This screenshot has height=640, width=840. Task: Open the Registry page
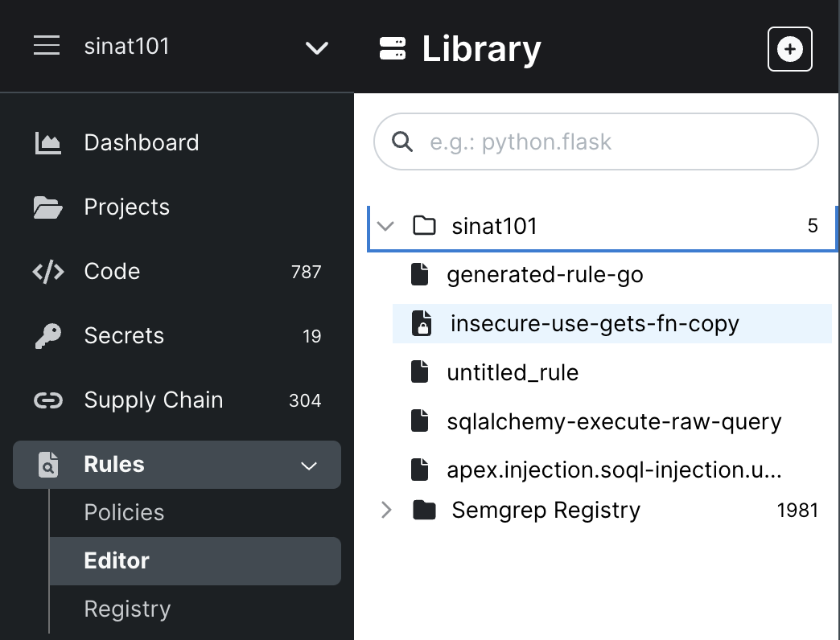[126, 609]
